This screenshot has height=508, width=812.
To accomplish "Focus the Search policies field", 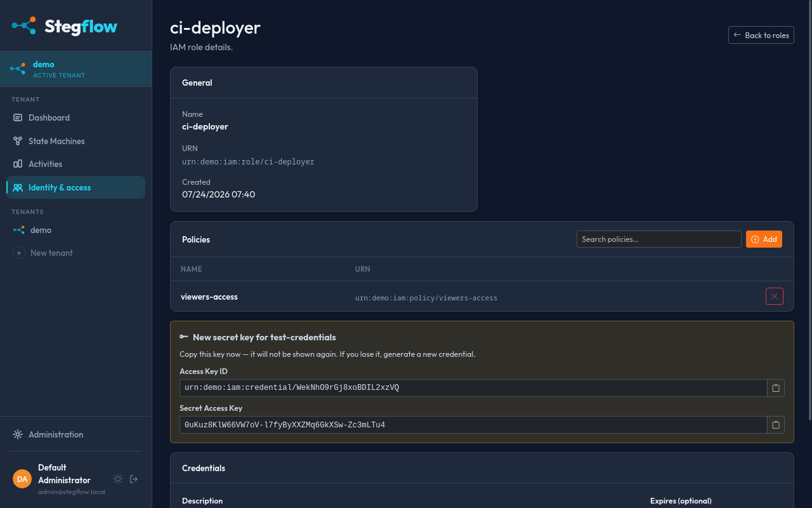I will pyautogui.click(x=659, y=239).
